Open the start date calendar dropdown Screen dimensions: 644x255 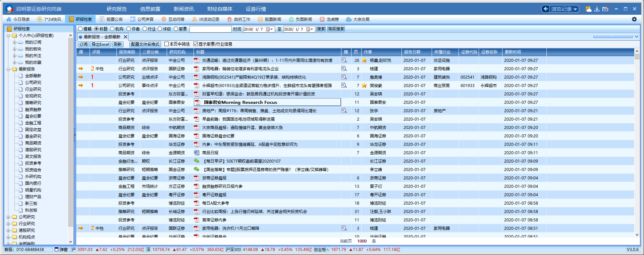pyautogui.click(x=270, y=29)
